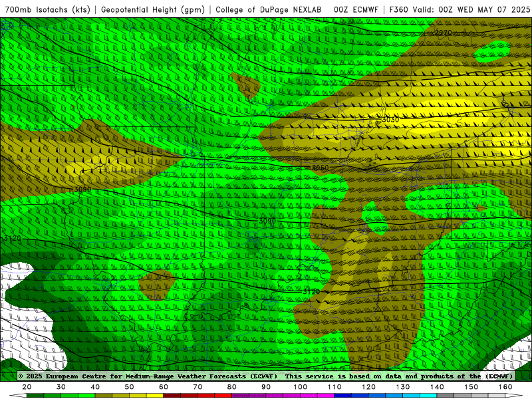532x399 pixels.
Task: Click the "Geopotential Height (gpm)" header text
Action: click(153, 10)
